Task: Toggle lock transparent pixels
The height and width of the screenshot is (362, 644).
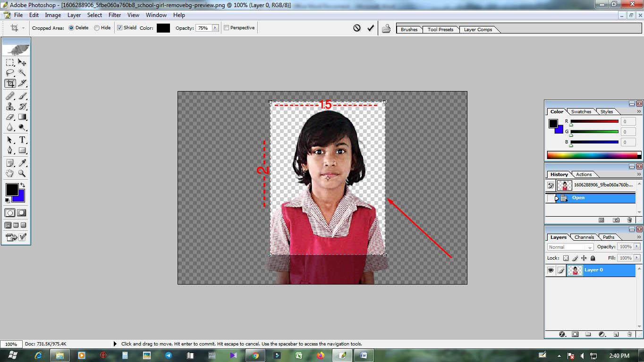Action: click(x=566, y=258)
